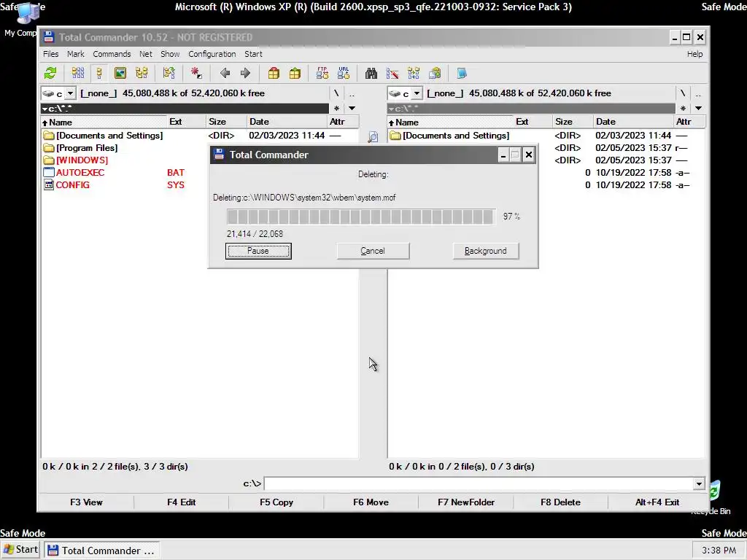Screen dimensions: 747x560
Task: Pause the deleting operation
Action: point(258,251)
